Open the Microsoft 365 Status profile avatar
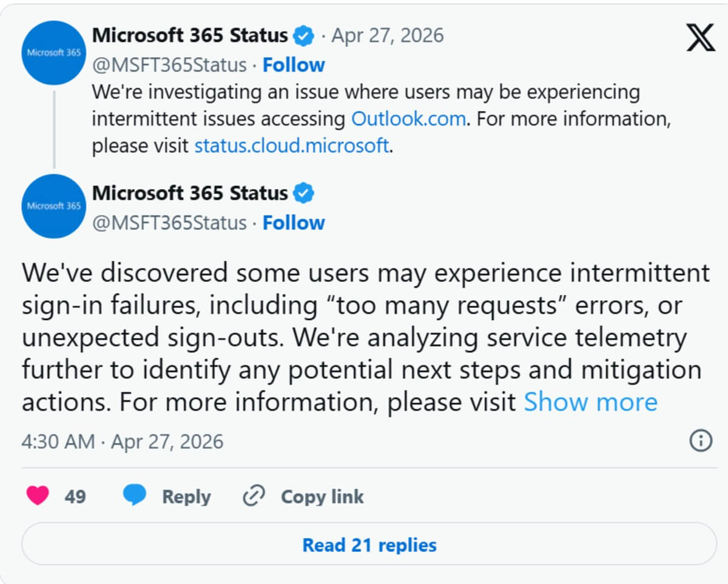 (x=53, y=53)
